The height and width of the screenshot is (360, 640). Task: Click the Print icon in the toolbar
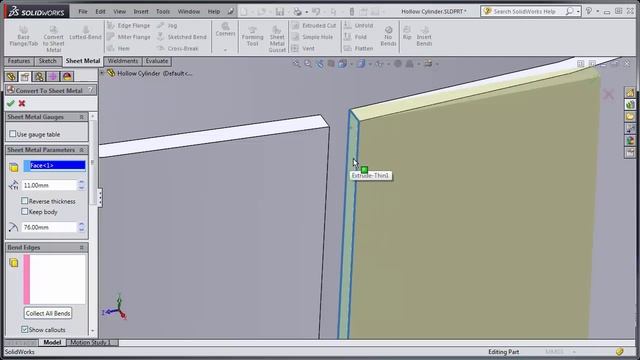(x=298, y=11)
